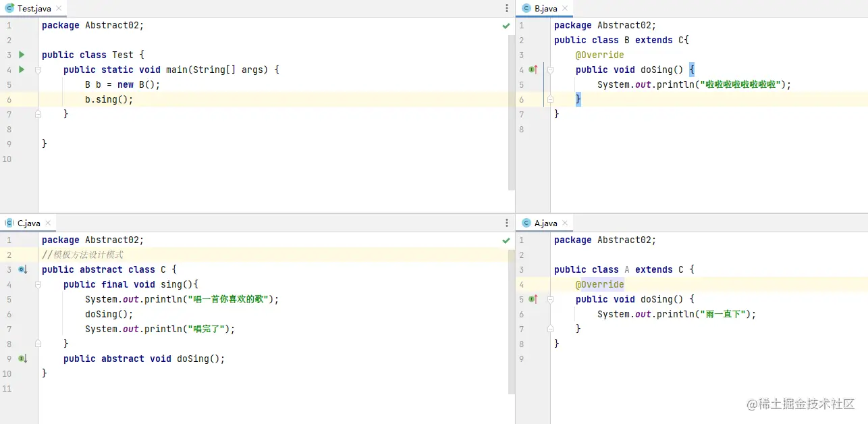Close the Test.java tab

(x=58, y=9)
